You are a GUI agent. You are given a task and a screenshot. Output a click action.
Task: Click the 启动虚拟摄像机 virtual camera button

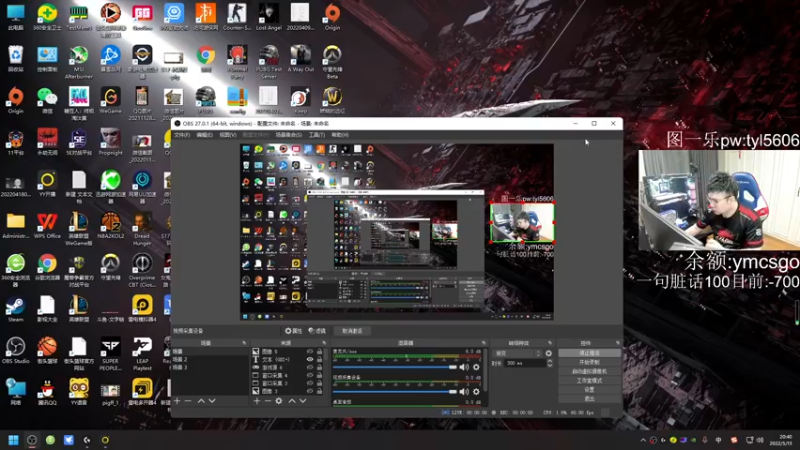coord(589,371)
